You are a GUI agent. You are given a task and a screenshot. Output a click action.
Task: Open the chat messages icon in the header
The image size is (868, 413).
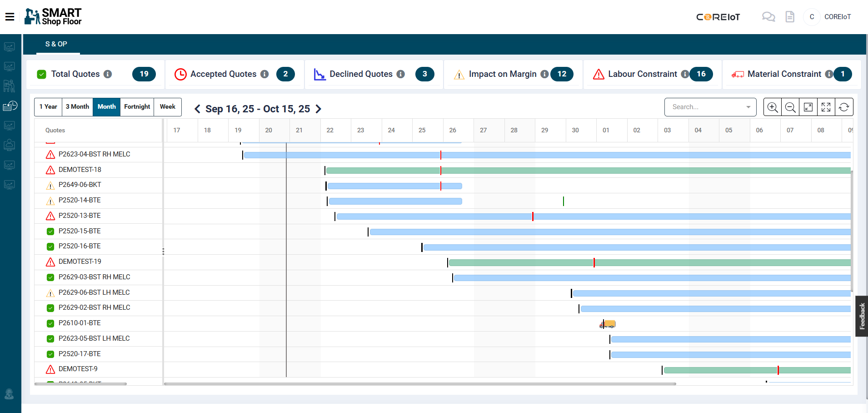[x=768, y=17]
